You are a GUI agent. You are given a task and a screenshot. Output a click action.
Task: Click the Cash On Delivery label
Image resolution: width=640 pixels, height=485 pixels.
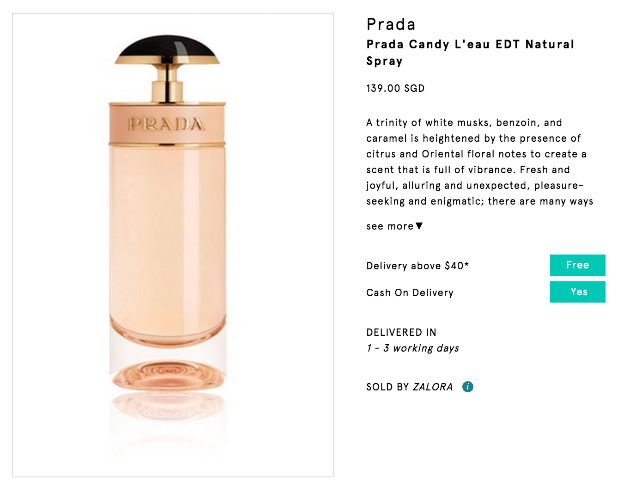410,293
